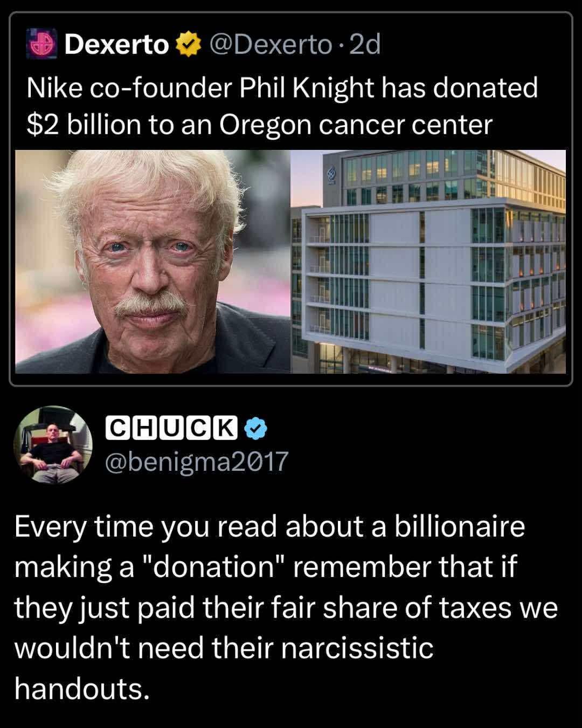The image size is (582, 728).
Task: Click headline "Nike co-founder Phil Knight has donated"
Action: (x=282, y=87)
